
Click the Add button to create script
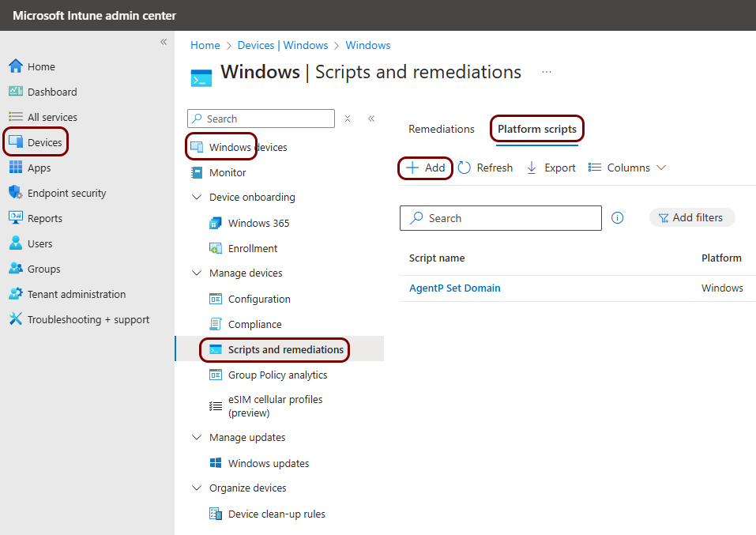click(426, 168)
